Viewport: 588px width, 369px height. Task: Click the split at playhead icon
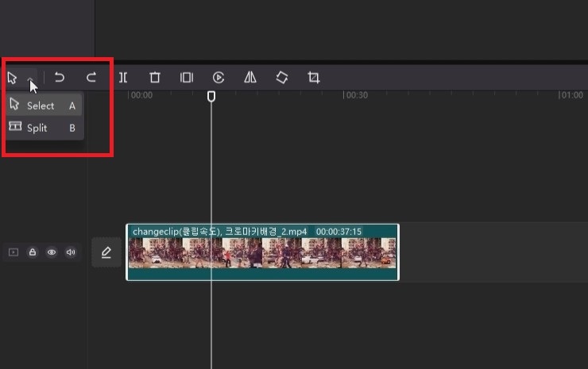click(x=123, y=78)
